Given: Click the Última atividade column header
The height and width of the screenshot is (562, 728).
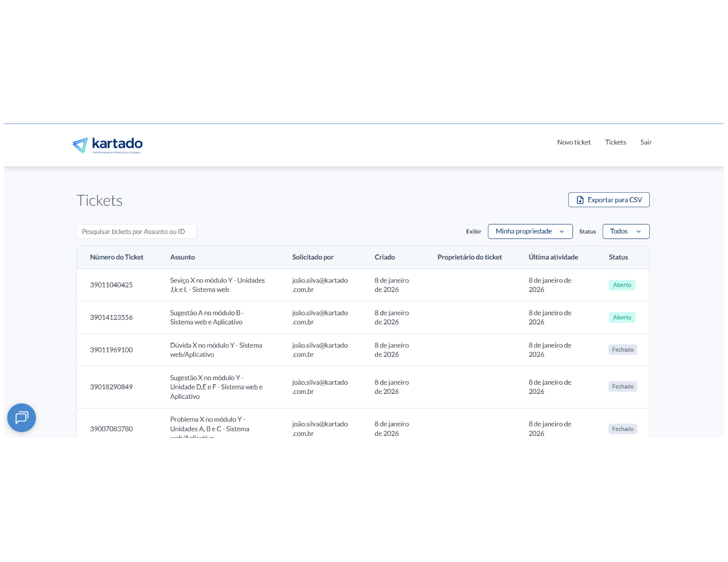Looking at the screenshot, I should 553,257.
